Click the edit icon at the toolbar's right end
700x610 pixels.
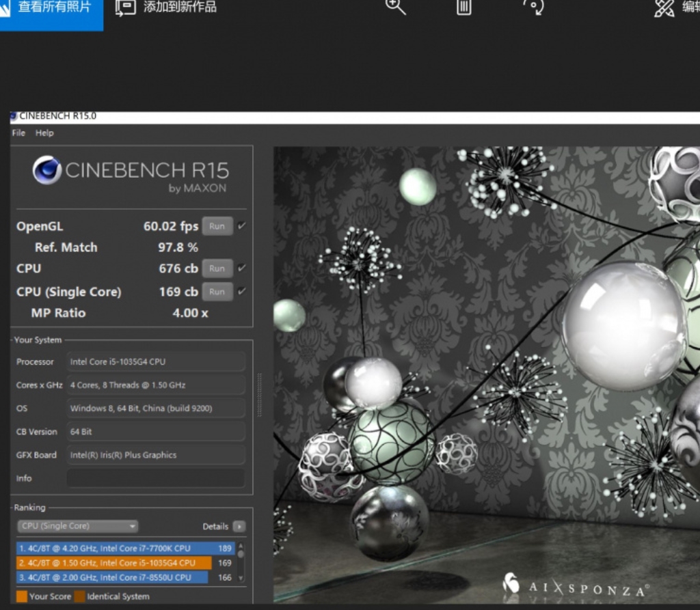664,8
